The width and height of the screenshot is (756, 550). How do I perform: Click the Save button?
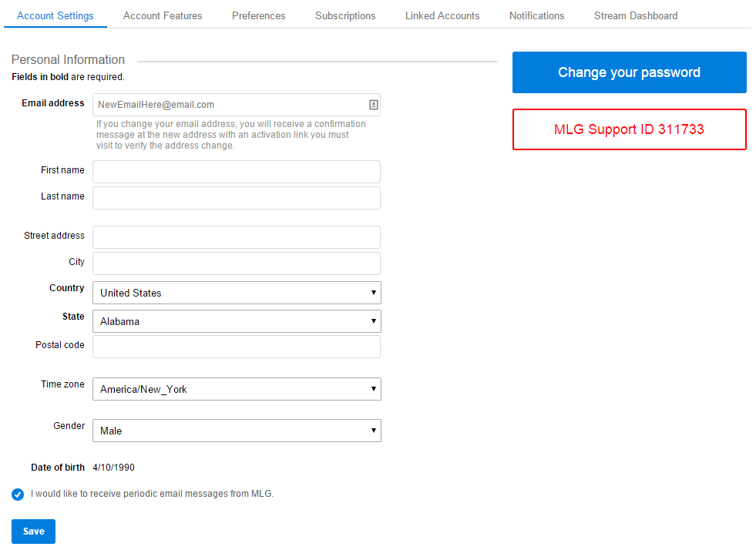(33, 532)
